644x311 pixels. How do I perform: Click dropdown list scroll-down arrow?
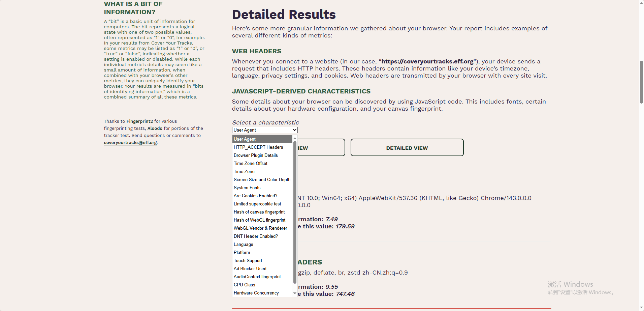295,293
